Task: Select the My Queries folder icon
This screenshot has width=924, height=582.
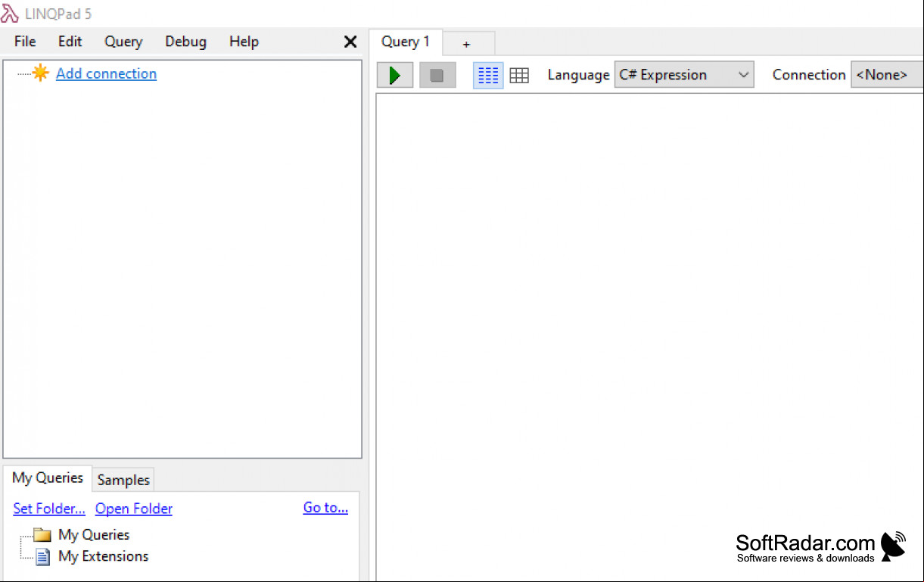Action: (x=42, y=535)
